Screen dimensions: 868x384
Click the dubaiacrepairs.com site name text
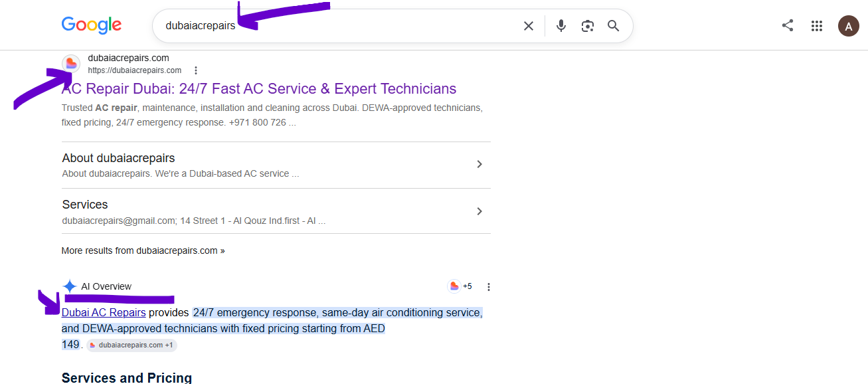click(128, 58)
